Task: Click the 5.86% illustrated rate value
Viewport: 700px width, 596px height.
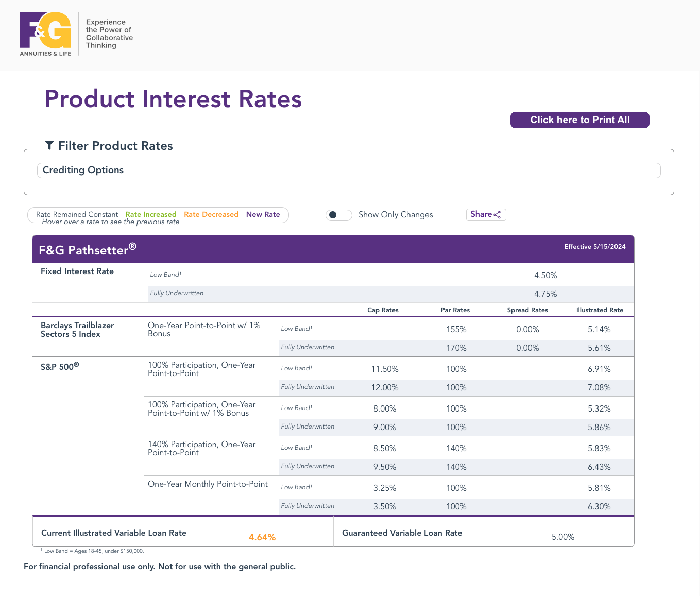Action: tap(599, 428)
